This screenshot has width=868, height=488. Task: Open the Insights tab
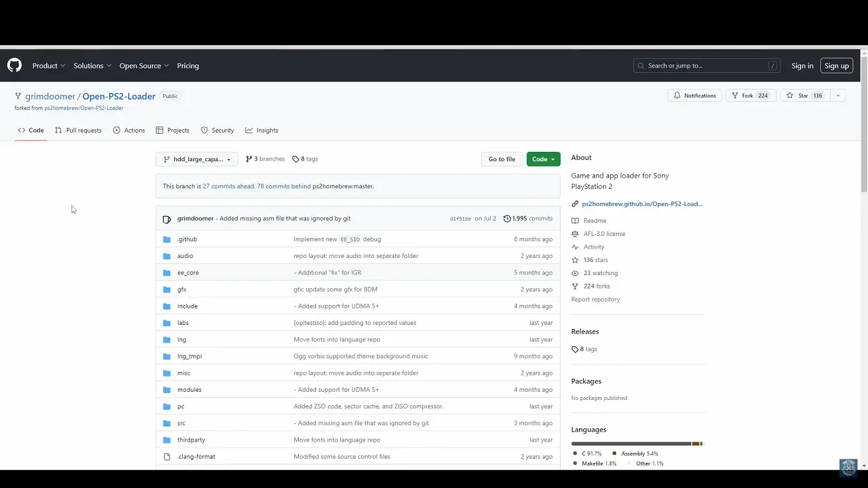click(262, 131)
